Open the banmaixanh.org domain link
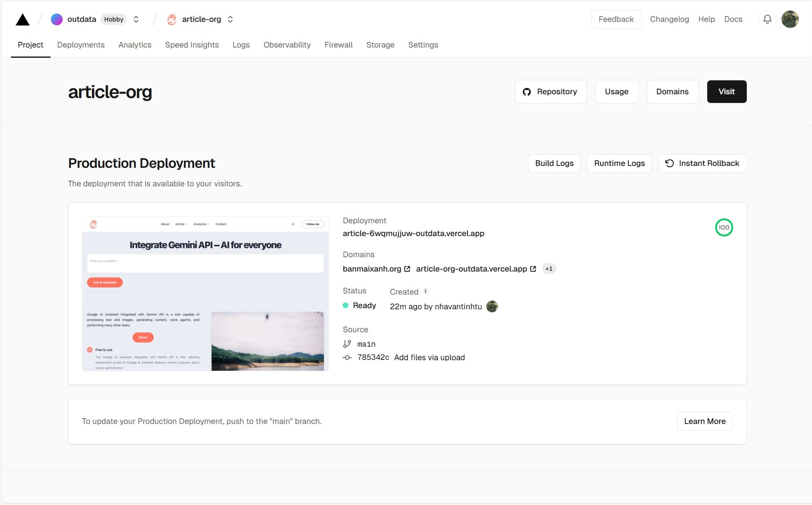812x505 pixels. pos(372,269)
